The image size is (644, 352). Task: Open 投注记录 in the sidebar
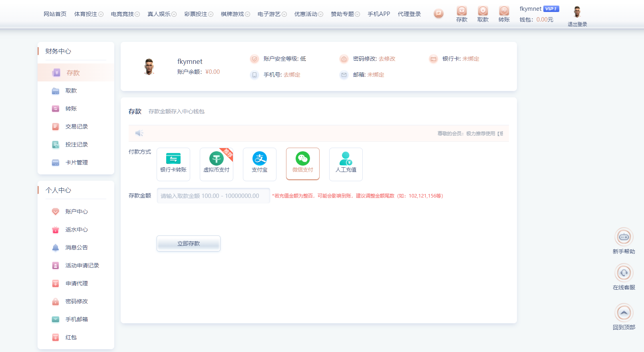pos(76,144)
